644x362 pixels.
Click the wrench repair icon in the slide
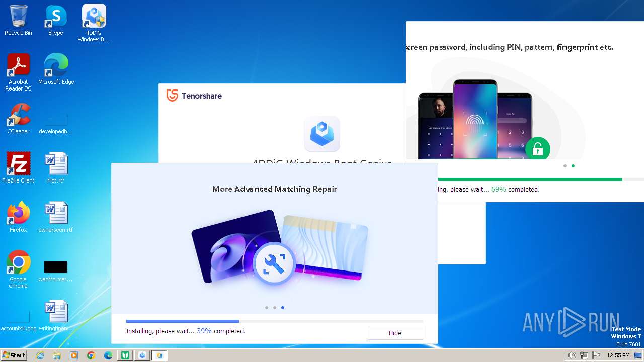274,263
